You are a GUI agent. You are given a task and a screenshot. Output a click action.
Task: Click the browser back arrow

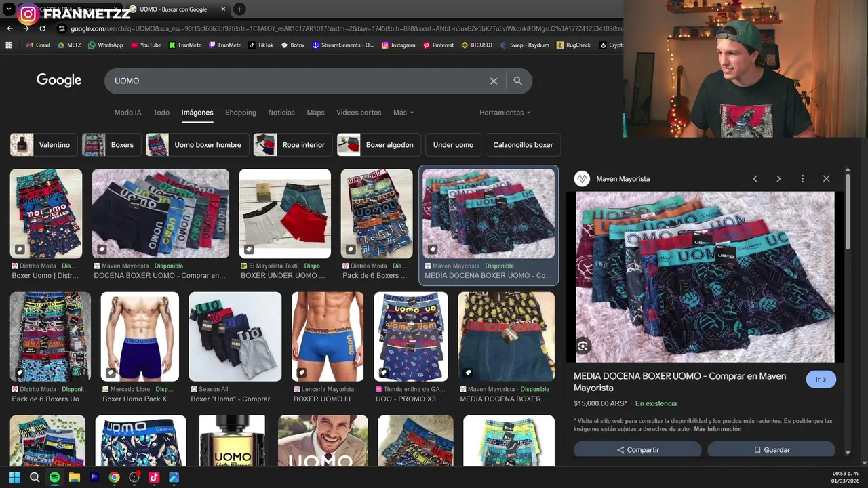(9, 28)
